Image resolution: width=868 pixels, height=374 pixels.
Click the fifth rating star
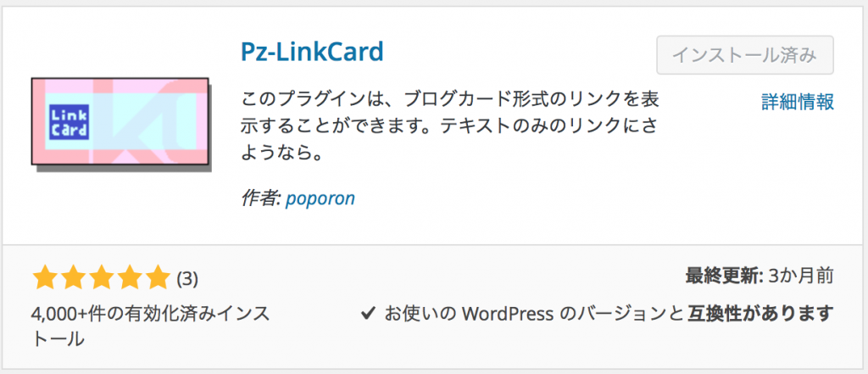(157, 277)
